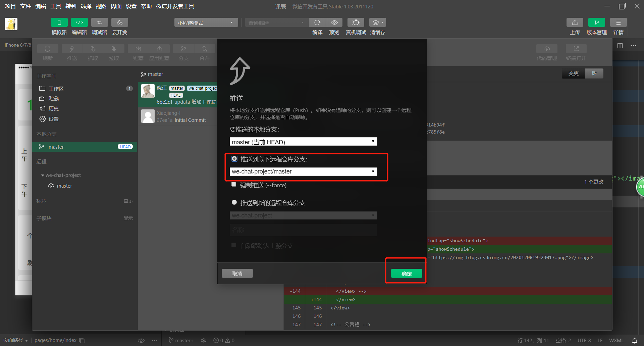Open the 项目 menu

[x=10, y=6]
